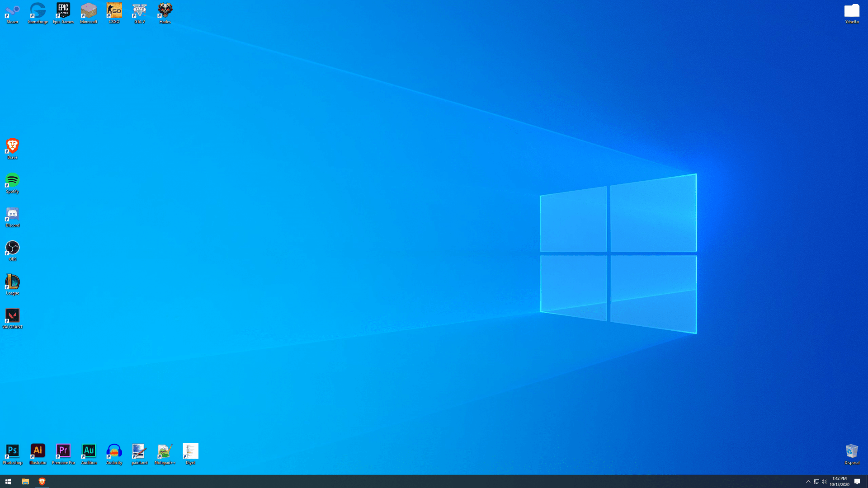
Task: Select the Audacity desktop icon
Action: pos(114,451)
